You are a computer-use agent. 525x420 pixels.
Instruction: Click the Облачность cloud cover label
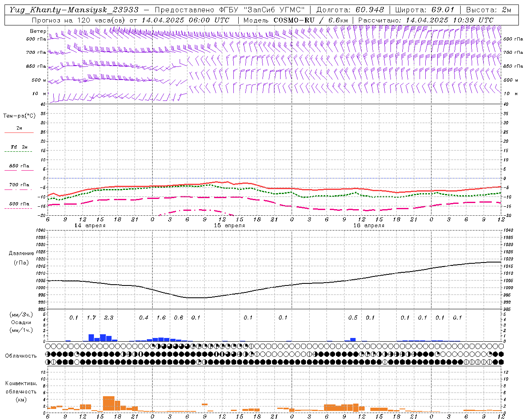(21, 356)
